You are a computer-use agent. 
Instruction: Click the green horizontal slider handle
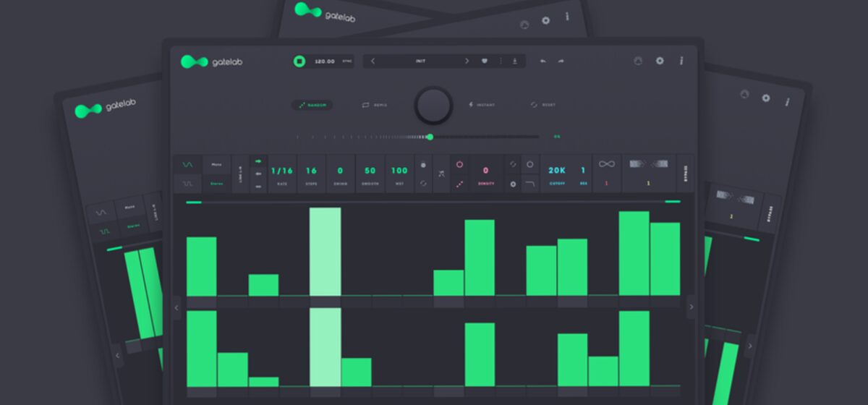(430, 137)
